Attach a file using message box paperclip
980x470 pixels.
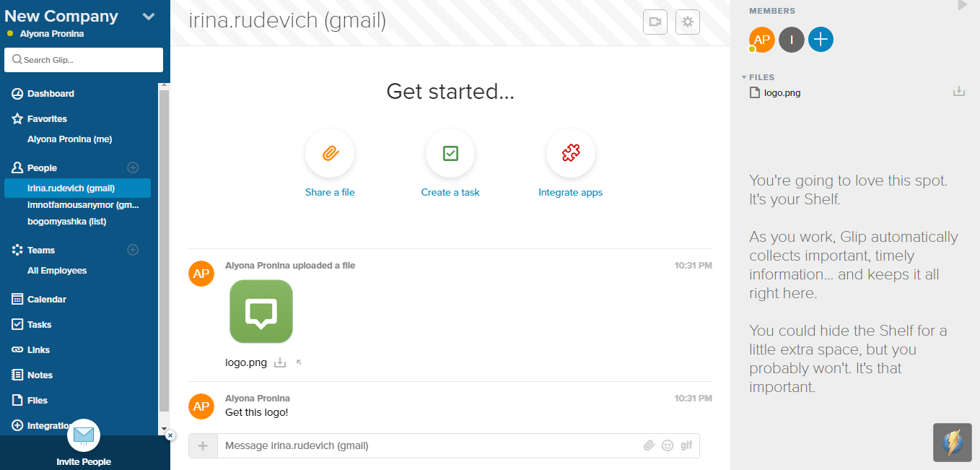click(x=649, y=445)
